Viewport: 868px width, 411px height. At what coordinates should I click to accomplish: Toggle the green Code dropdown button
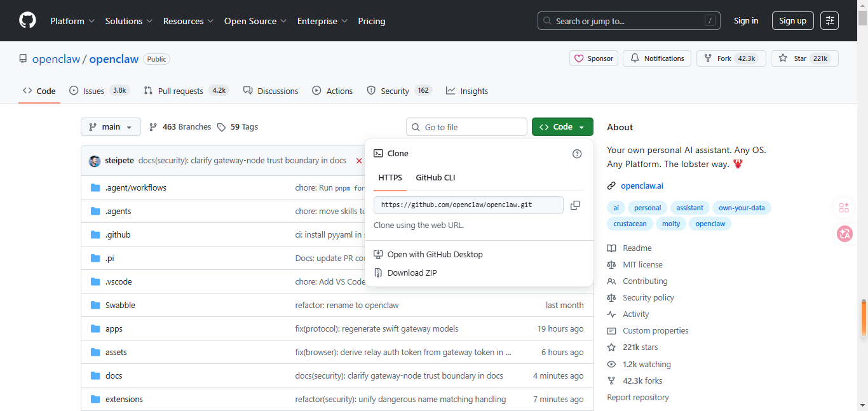coord(562,127)
